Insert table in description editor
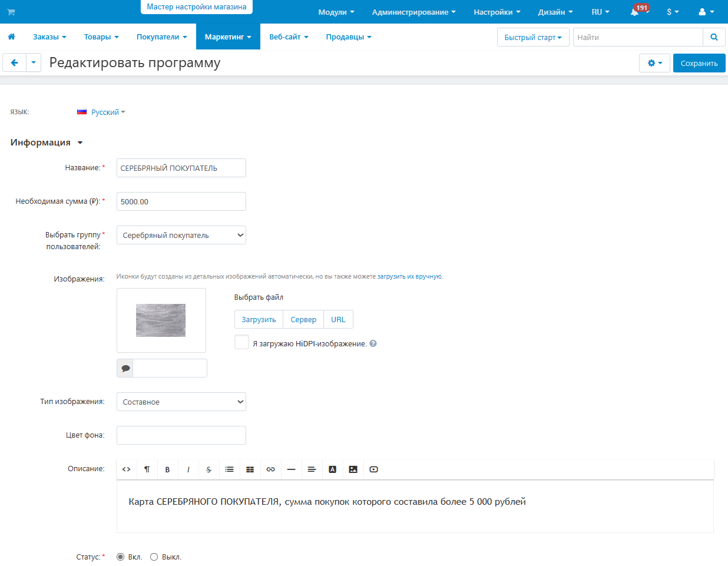 (x=250, y=469)
